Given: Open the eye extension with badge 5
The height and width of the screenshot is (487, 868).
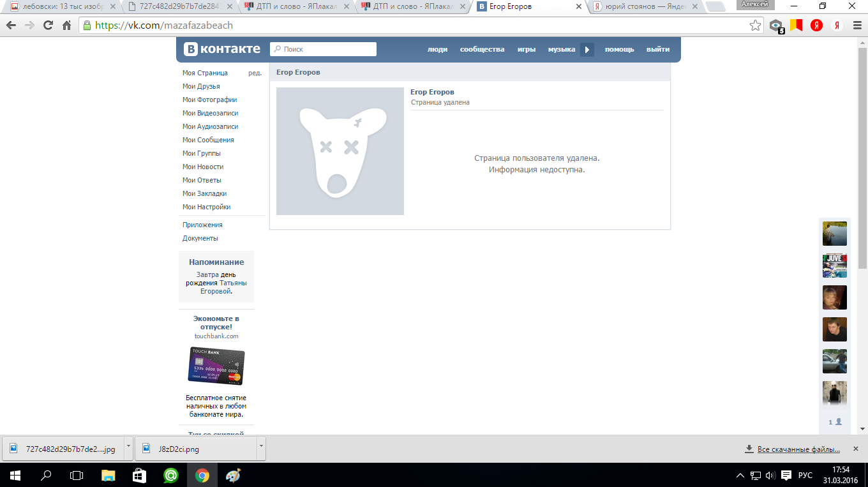Looking at the screenshot, I should pos(776,26).
